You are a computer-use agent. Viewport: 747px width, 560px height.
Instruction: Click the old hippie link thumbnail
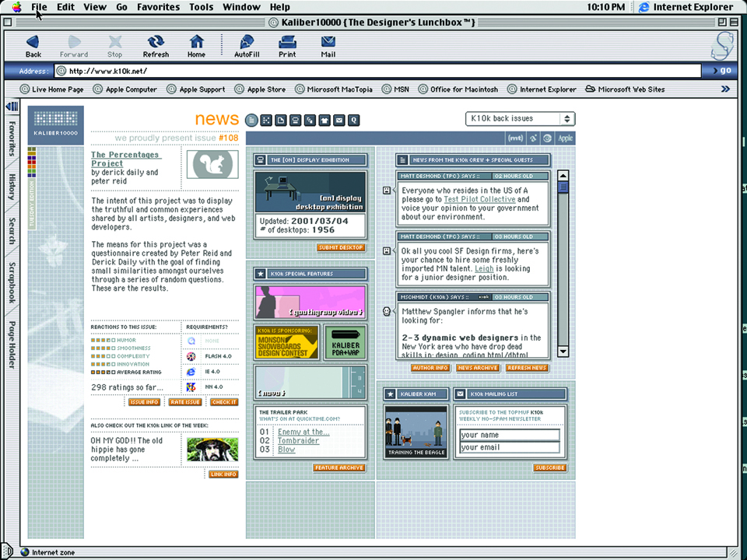tap(212, 450)
